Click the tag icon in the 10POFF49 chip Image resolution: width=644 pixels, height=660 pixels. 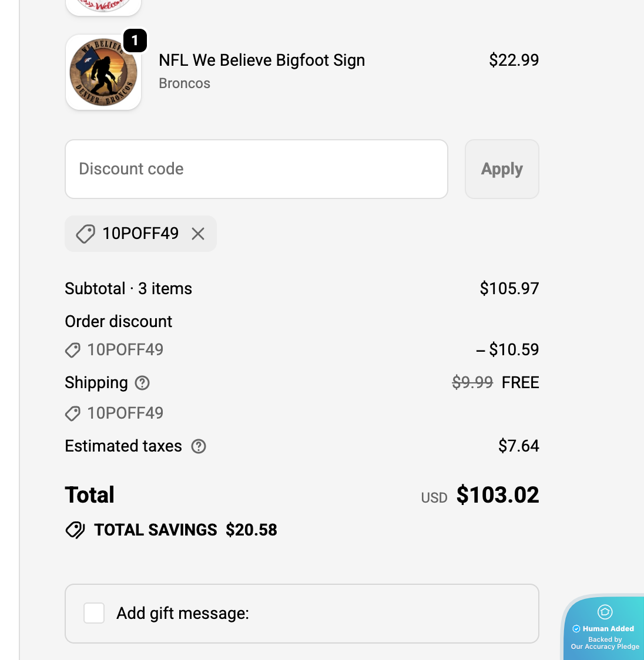pos(85,234)
